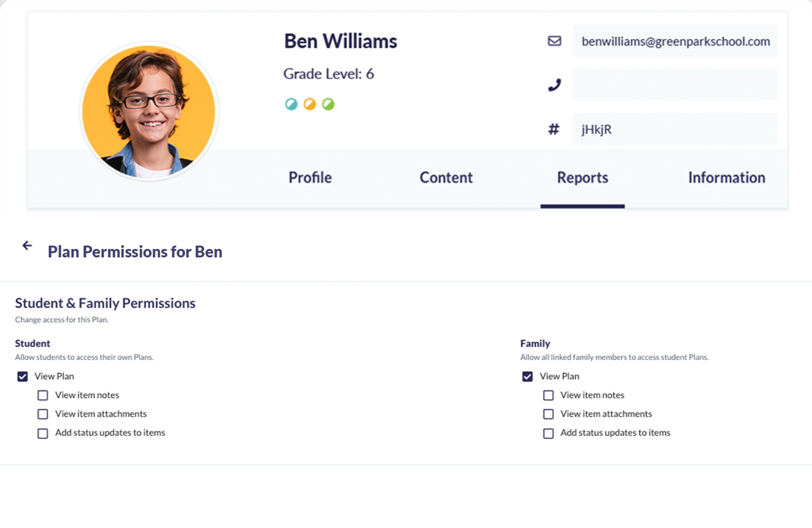Open the Content tab

(x=446, y=178)
